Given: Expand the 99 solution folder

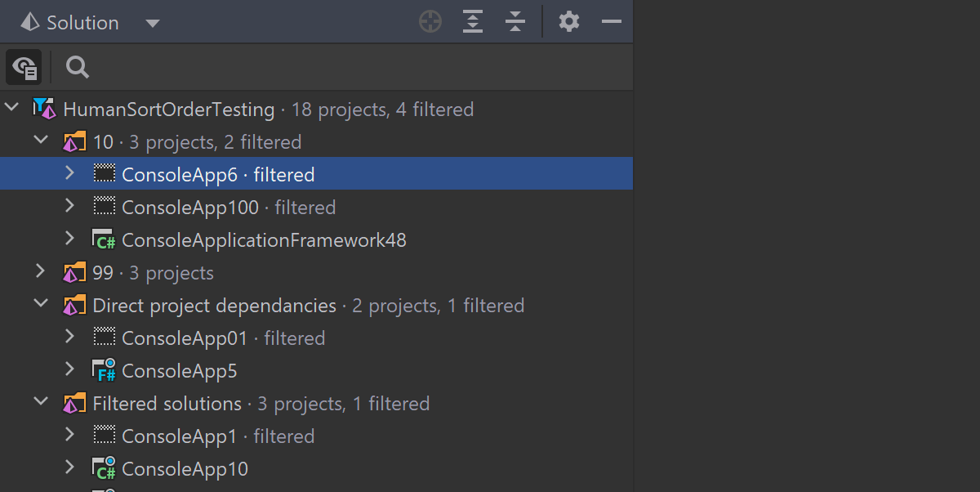Looking at the screenshot, I should 41,272.
